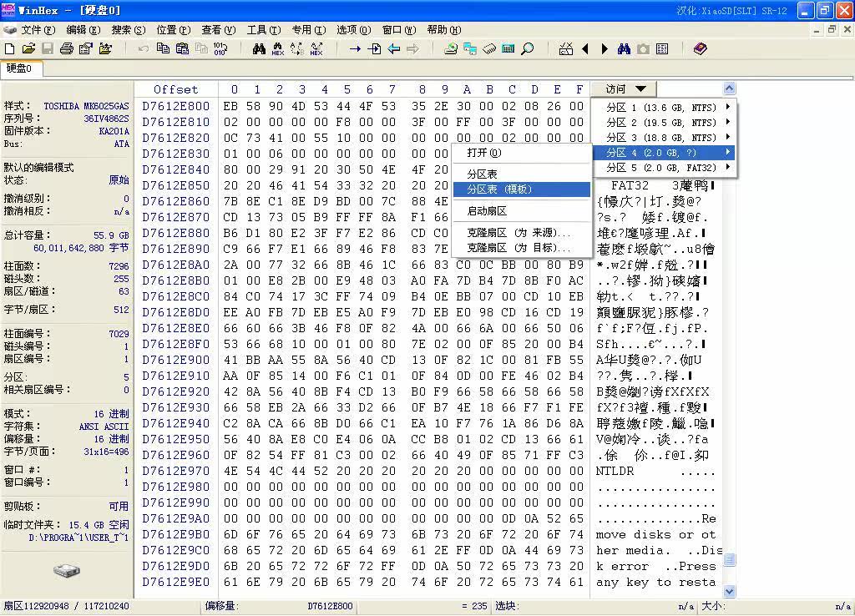Open a file using the folder icon

click(29, 49)
